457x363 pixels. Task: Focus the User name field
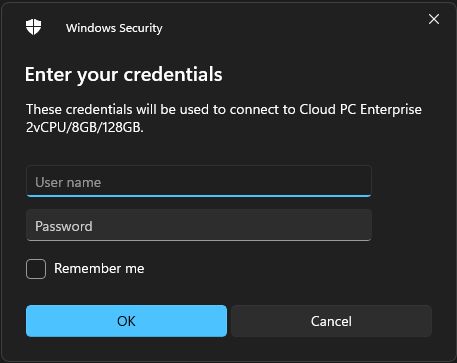199,181
